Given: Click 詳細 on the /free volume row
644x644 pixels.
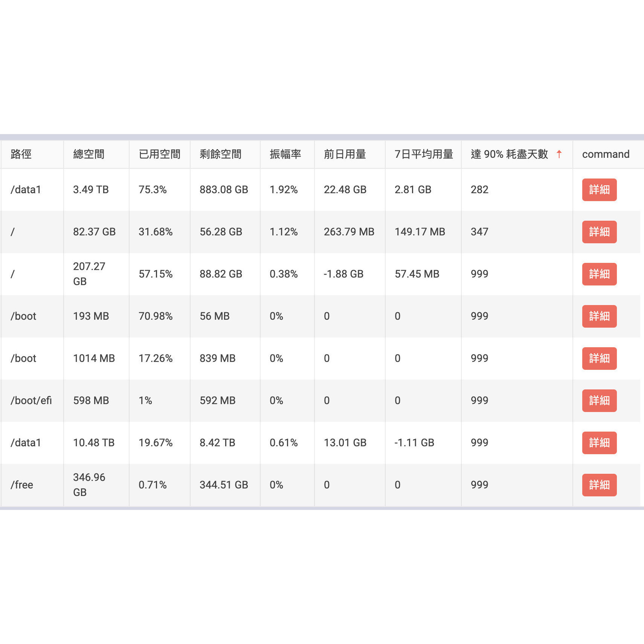Looking at the screenshot, I should click(599, 485).
